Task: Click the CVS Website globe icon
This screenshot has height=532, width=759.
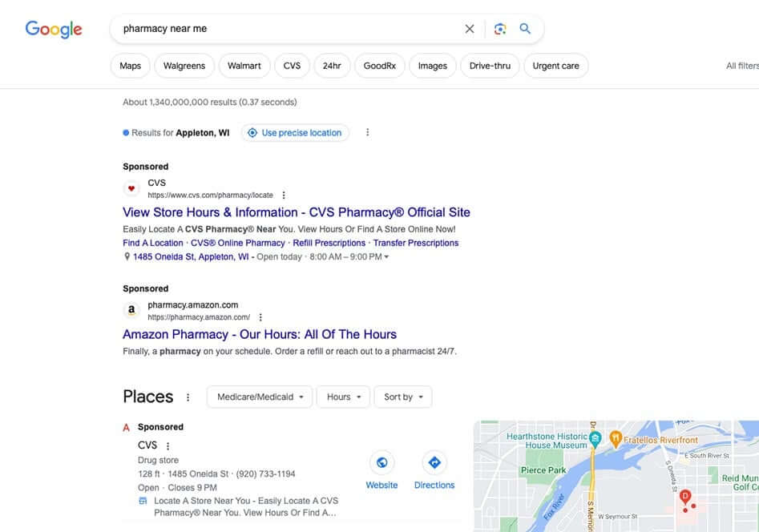Action: 382,462
